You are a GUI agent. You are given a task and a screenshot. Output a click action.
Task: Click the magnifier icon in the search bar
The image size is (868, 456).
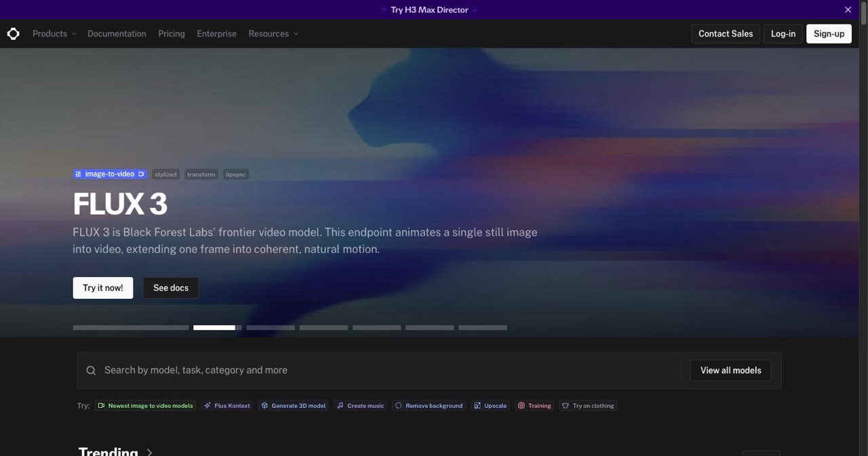pos(91,371)
